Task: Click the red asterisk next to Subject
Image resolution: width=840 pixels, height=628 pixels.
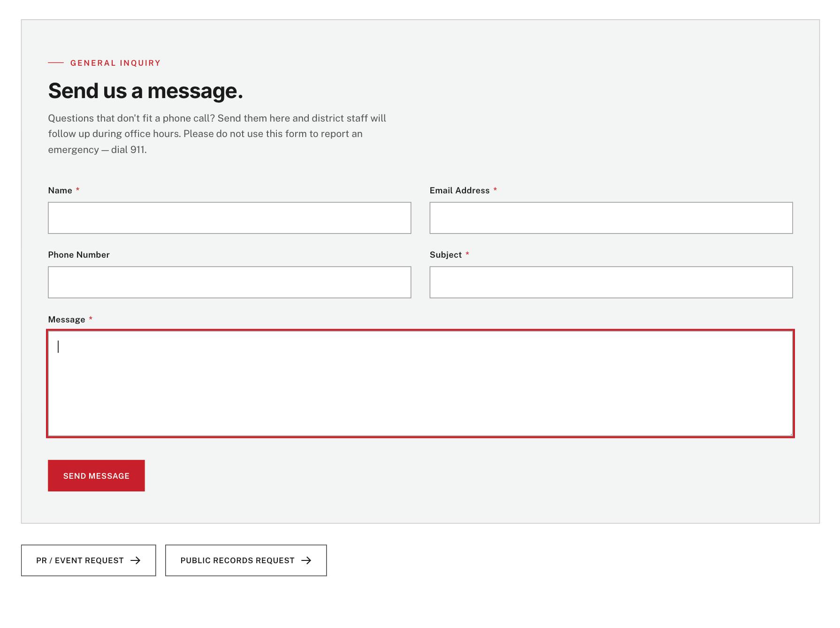Action: tap(467, 254)
